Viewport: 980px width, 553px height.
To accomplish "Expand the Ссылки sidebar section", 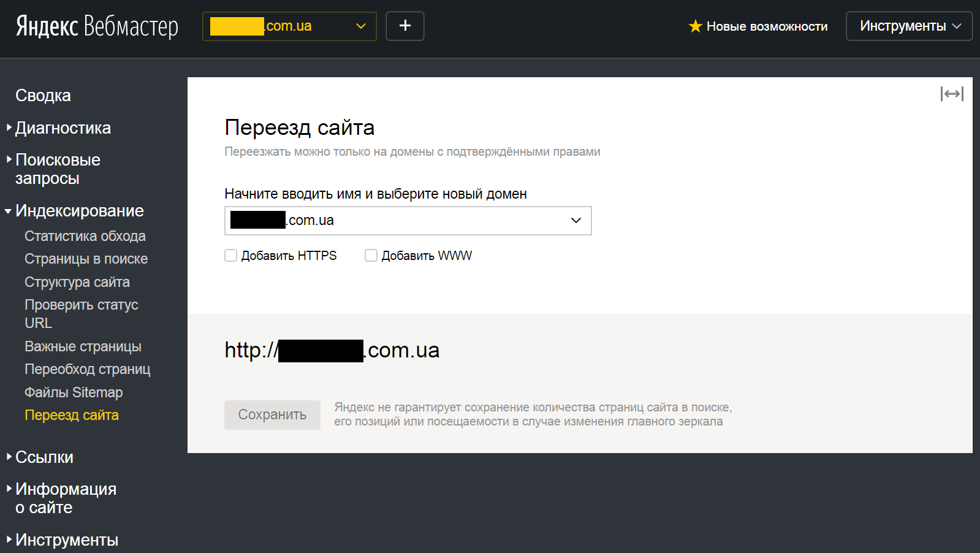I will (44, 457).
